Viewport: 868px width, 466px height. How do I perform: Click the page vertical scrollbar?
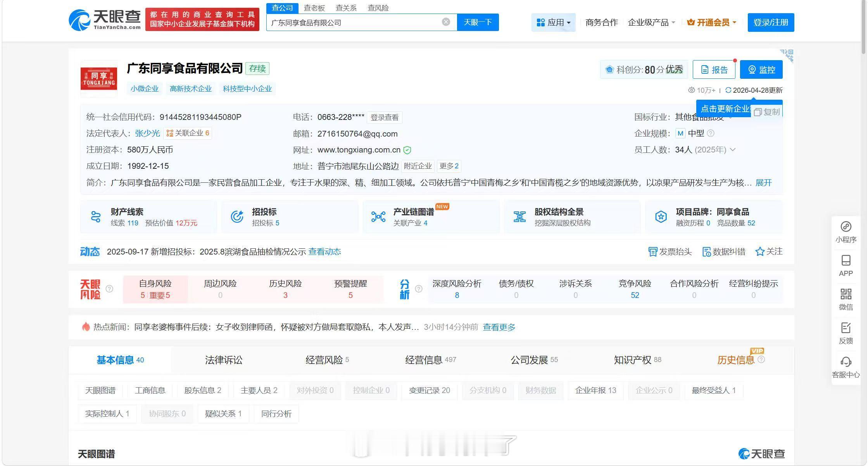(x=863, y=27)
